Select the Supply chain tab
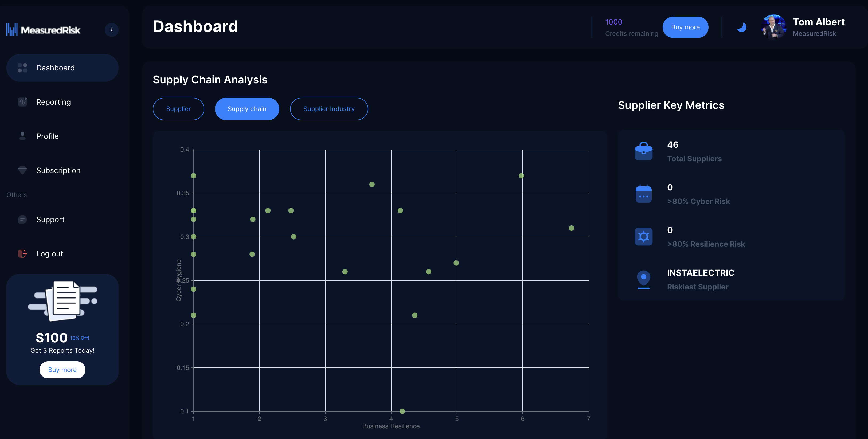The height and width of the screenshot is (439, 868). [x=247, y=109]
